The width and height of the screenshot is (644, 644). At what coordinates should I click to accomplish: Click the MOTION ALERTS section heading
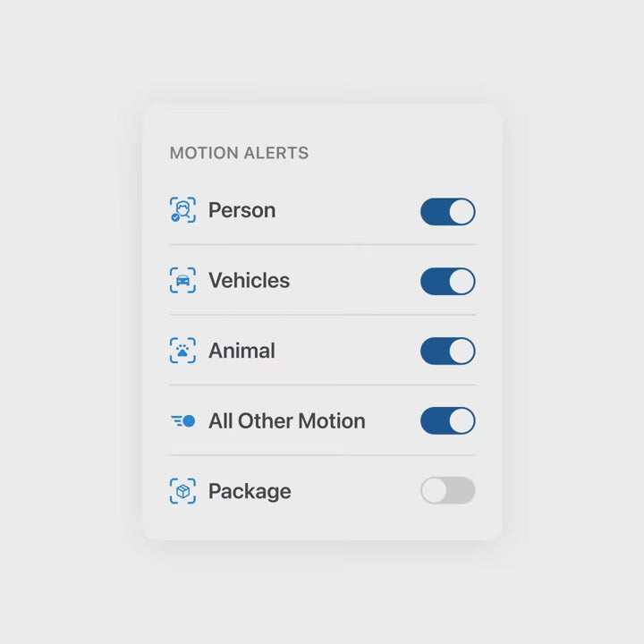[x=239, y=153]
